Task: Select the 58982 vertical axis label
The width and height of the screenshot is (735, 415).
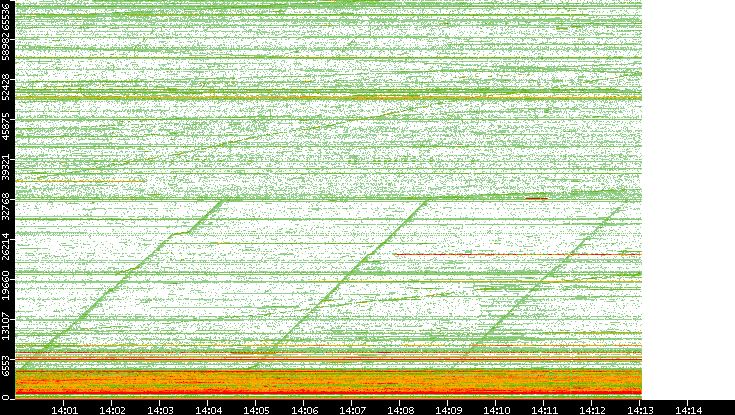Action: [x=6, y=46]
